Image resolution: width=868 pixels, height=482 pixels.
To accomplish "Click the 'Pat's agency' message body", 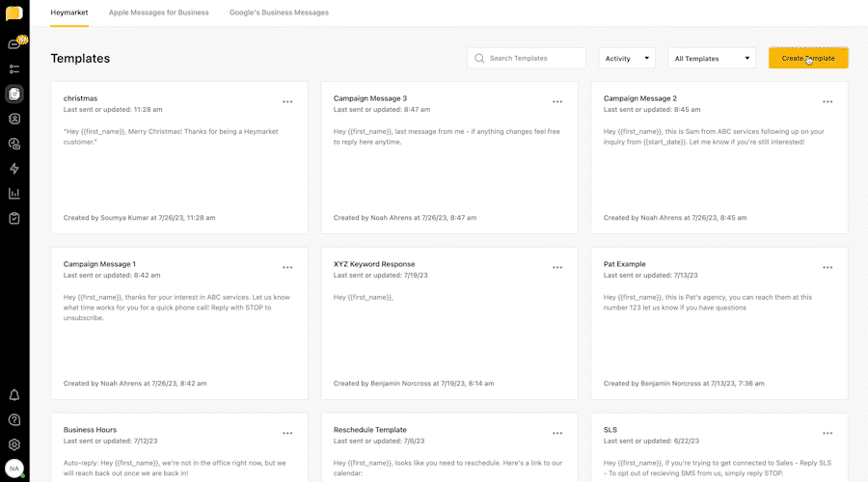I will coord(708,302).
